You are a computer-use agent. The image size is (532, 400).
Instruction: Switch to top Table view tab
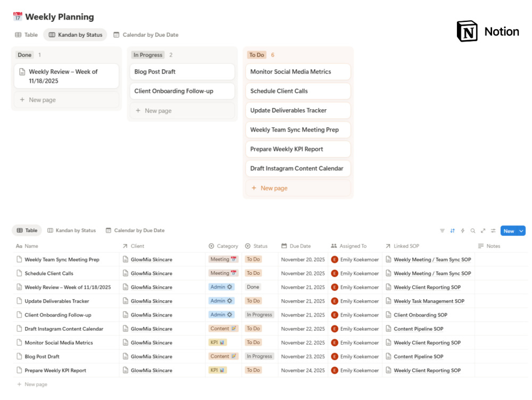tap(27, 35)
